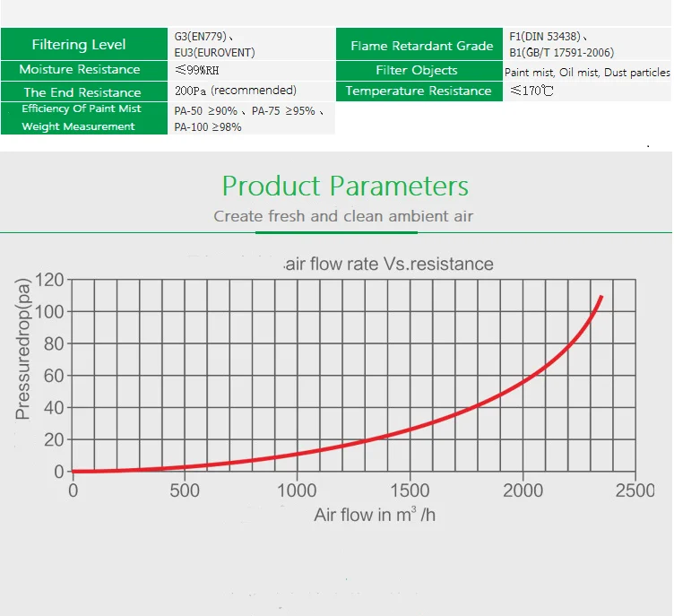Click the 'Efficiency Of Paint Mist' label line
674x616 pixels.
coord(82,108)
